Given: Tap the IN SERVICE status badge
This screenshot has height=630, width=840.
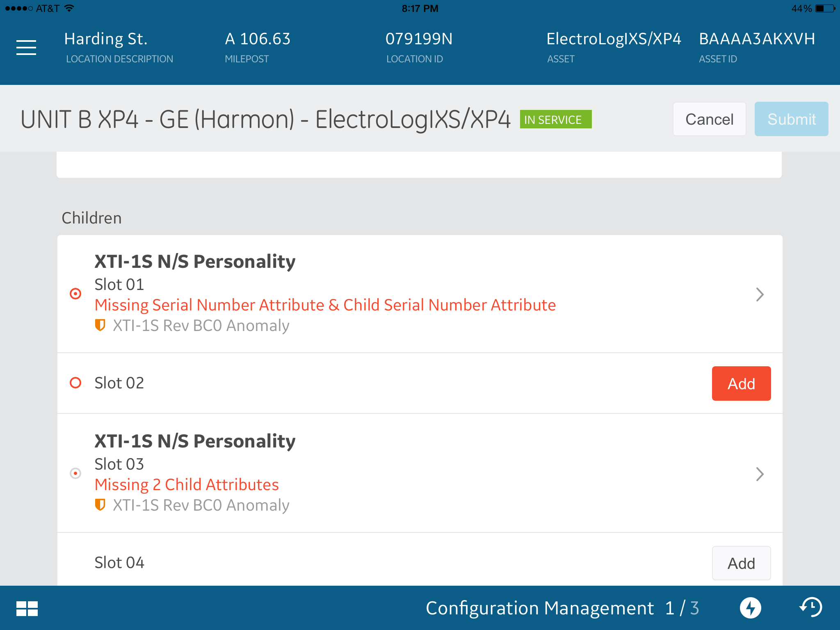Looking at the screenshot, I should 556,119.
